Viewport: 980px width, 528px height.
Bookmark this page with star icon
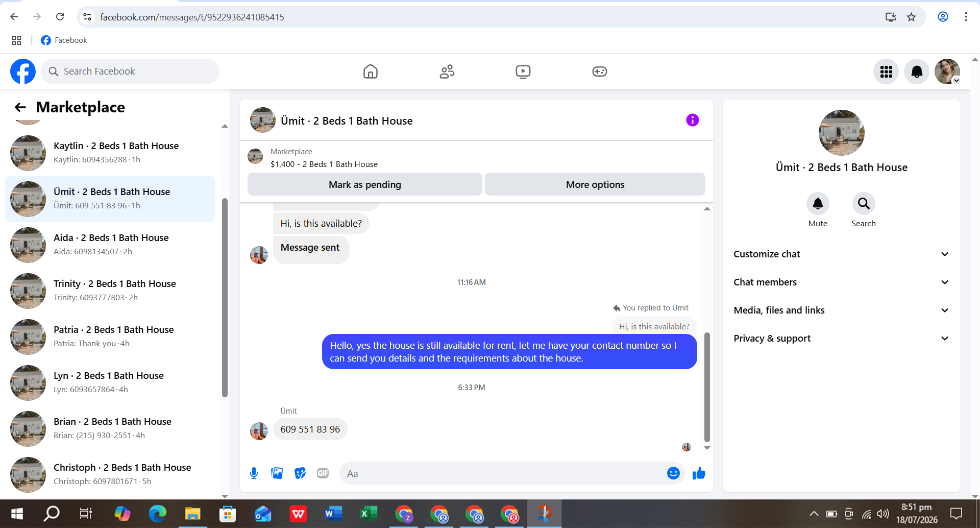(911, 17)
